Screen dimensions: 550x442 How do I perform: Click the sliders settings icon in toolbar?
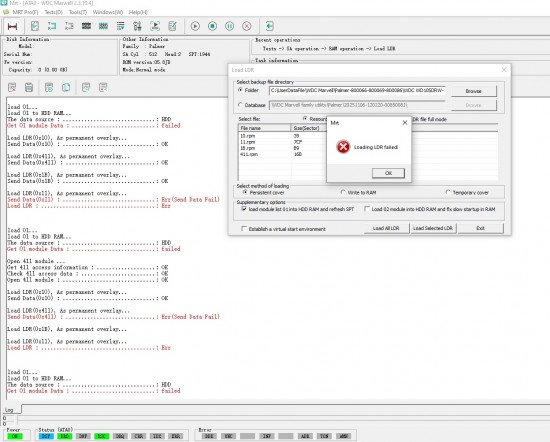tap(137, 26)
